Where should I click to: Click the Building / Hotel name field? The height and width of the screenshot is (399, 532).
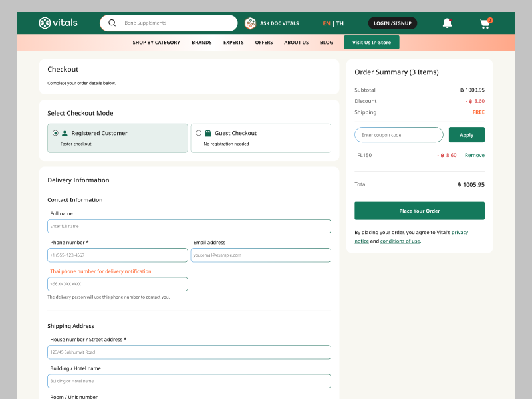point(189,381)
